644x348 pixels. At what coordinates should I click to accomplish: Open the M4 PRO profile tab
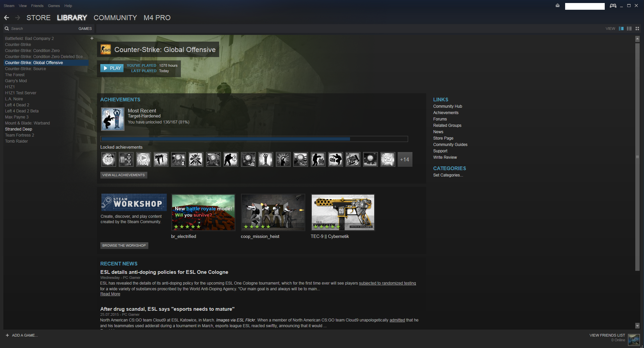click(x=157, y=18)
